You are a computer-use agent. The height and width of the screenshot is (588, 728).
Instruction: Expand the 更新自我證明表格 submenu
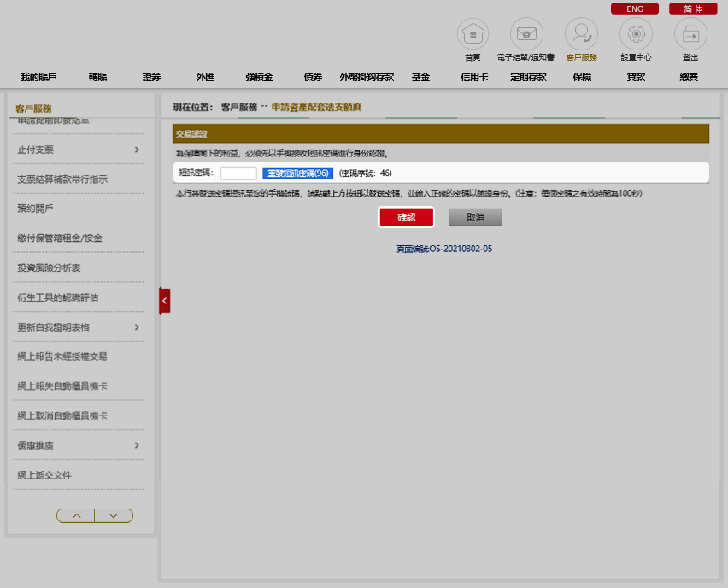click(137, 327)
